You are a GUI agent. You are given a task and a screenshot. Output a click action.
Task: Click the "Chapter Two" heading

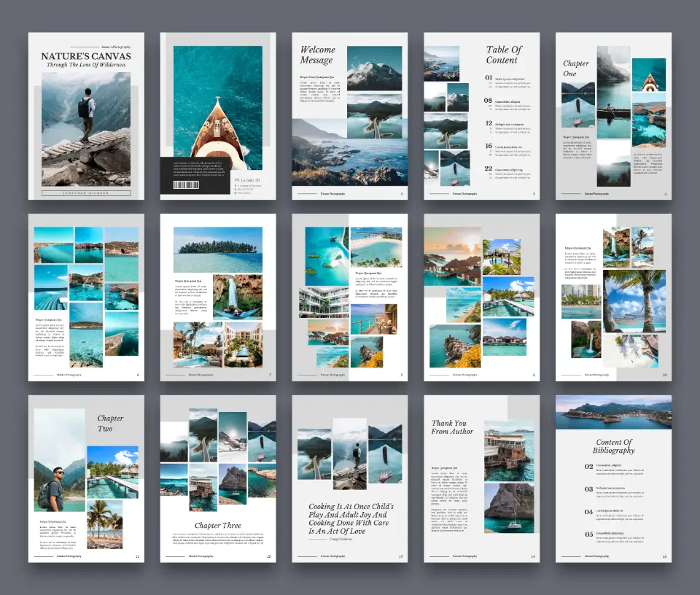110,423
